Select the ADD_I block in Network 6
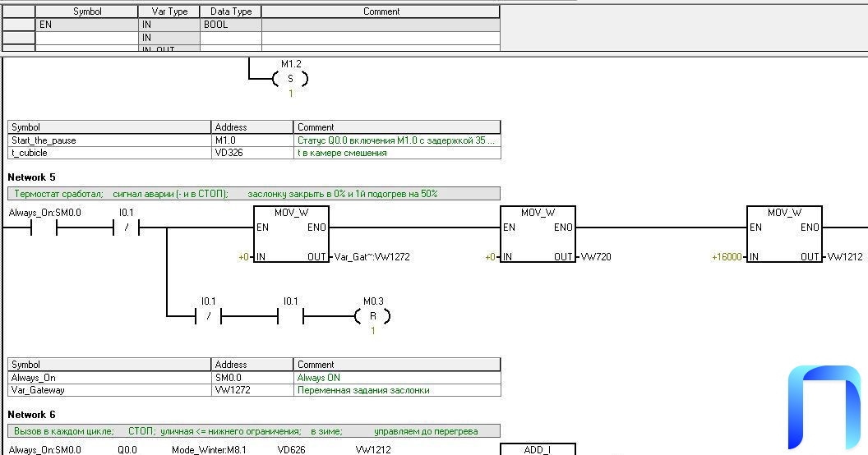Screen dimensions: 868x455 538,449
